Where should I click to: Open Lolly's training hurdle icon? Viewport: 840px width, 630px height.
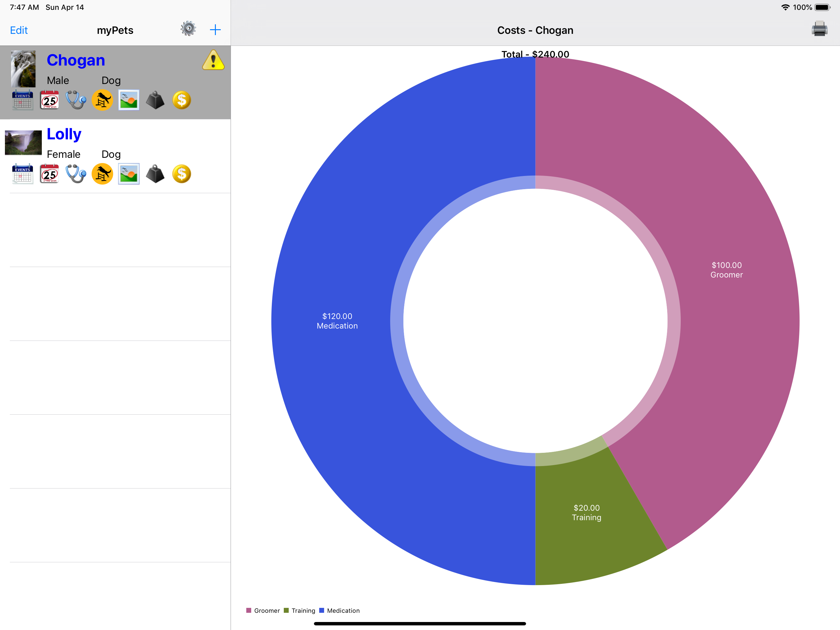[102, 173]
